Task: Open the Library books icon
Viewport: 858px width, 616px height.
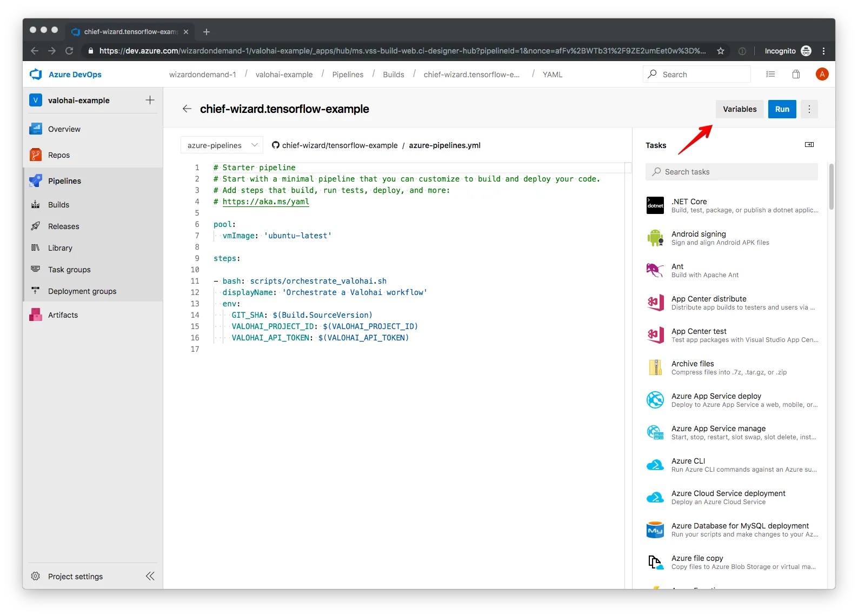Action: coord(36,248)
